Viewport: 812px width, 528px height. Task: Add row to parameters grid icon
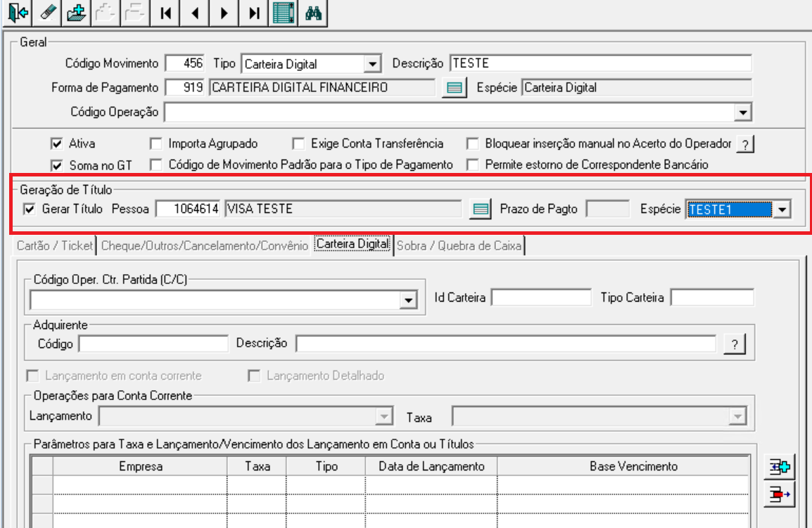coord(780,466)
